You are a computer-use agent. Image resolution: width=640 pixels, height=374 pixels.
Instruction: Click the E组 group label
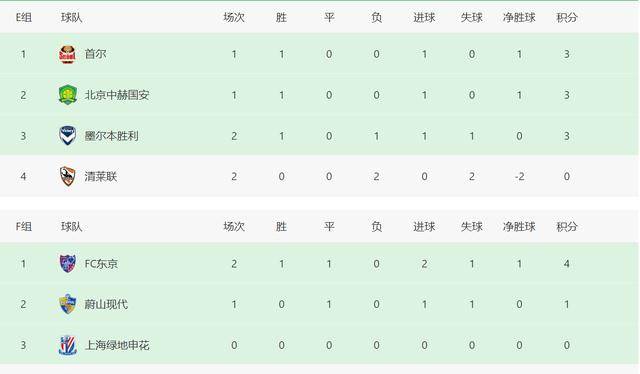click(x=24, y=18)
